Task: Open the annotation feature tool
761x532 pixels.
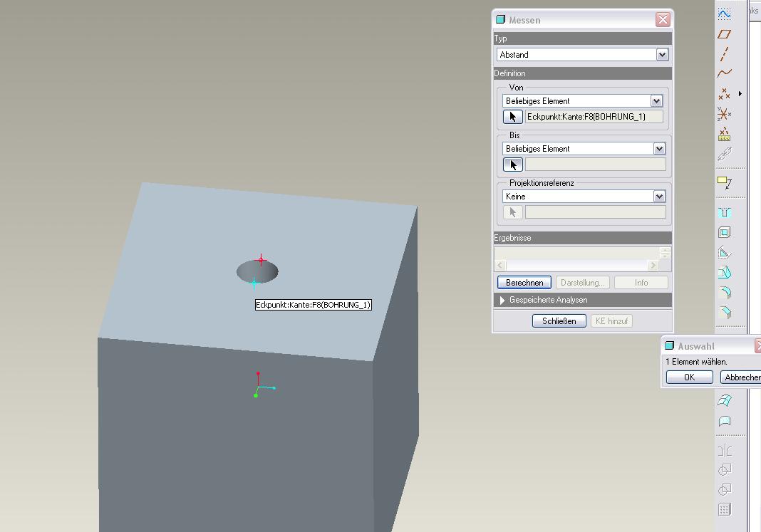Action: click(724, 182)
